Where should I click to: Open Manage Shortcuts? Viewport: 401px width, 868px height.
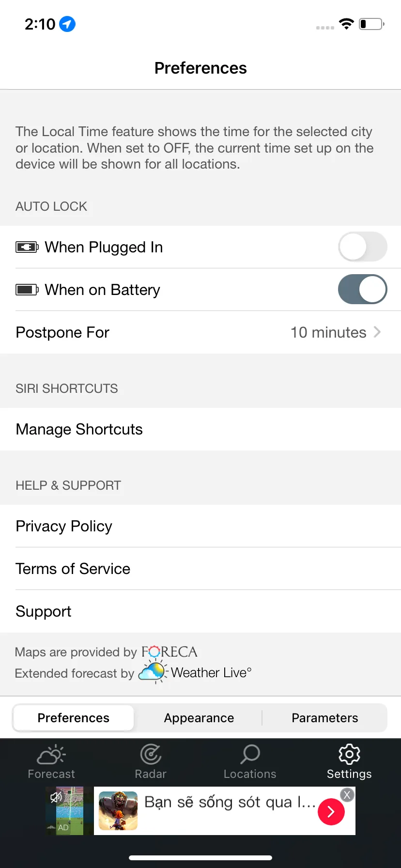[79, 429]
